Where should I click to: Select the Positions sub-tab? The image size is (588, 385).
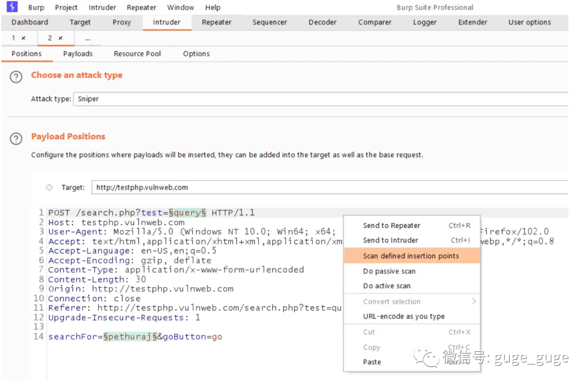tap(26, 53)
